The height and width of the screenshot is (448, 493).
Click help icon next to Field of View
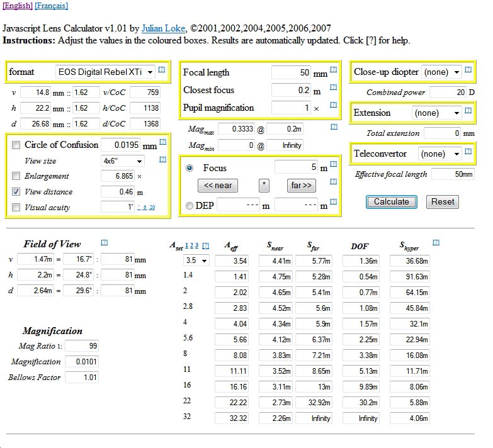pos(105,242)
